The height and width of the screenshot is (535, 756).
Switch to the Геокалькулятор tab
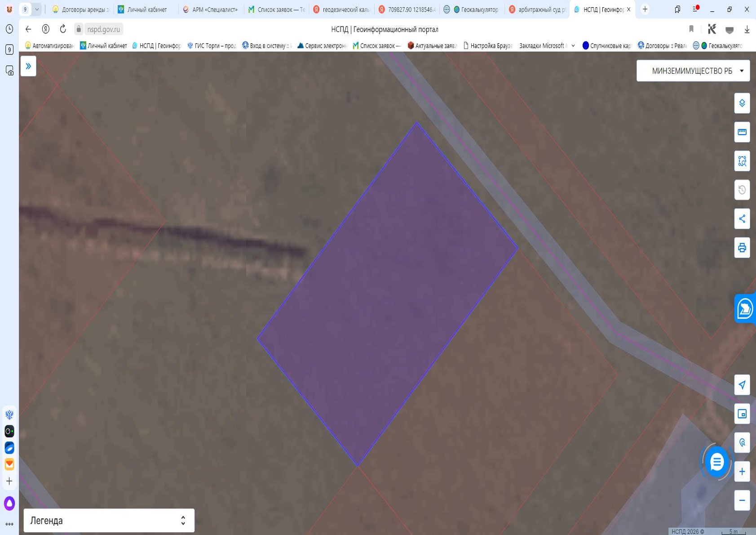472,9
